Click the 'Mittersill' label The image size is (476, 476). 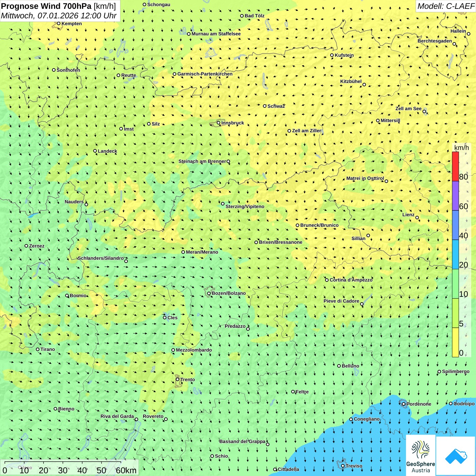[x=390, y=120]
